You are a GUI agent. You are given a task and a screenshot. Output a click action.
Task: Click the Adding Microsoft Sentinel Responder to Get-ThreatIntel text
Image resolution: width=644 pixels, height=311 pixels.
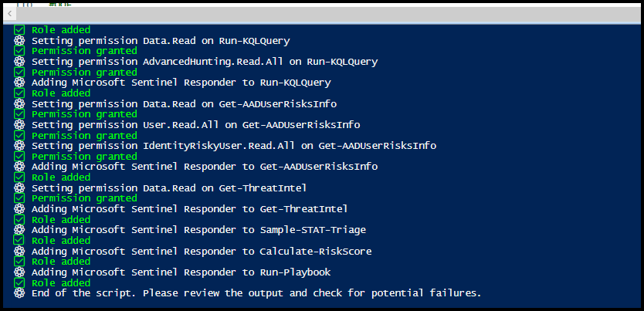click(x=189, y=209)
